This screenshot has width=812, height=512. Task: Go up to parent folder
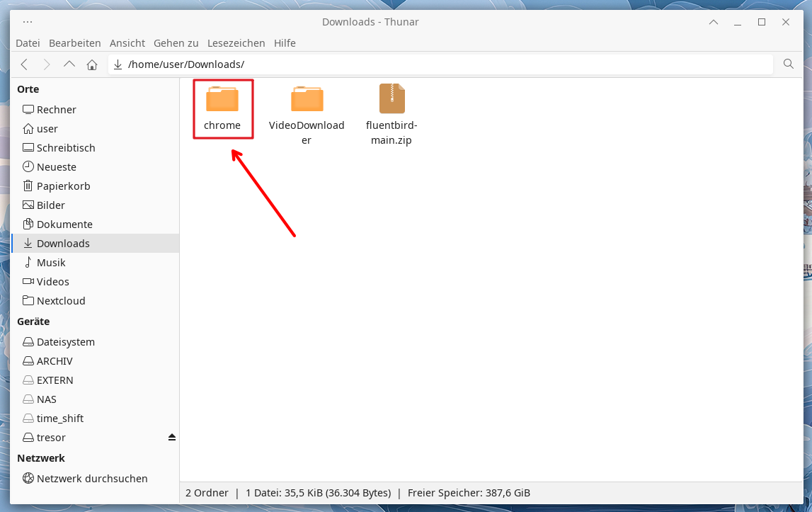(x=69, y=64)
